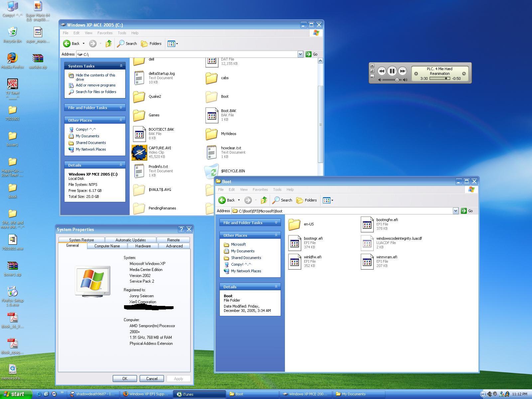Viewport: 532px width, 399px height.
Task: Open the Tools menu in Boot window
Action: (277, 190)
